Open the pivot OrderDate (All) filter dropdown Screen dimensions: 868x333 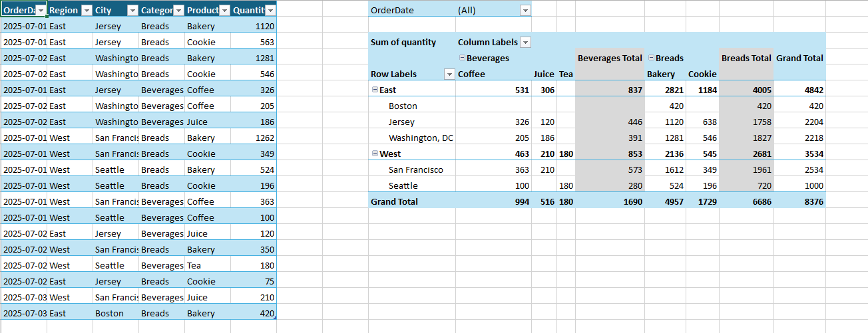pyautogui.click(x=525, y=11)
